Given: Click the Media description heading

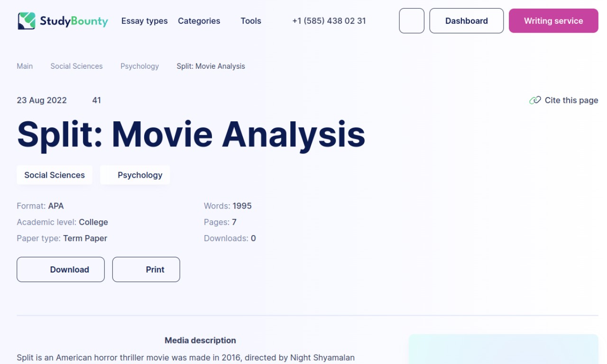Looking at the screenshot, I should point(200,340).
